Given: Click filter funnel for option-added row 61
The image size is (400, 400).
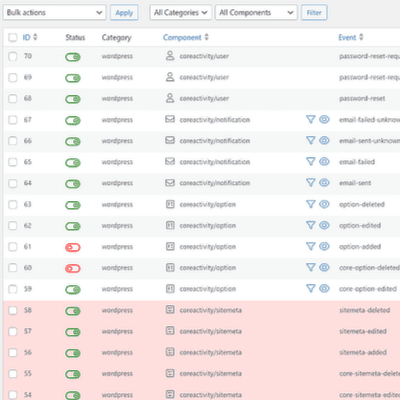Looking at the screenshot, I should coord(311,246).
